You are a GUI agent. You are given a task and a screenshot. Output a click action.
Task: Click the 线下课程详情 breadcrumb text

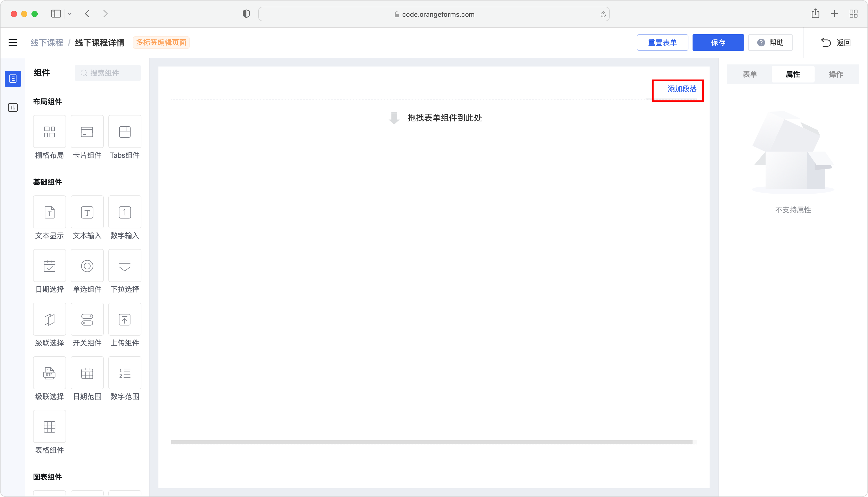99,43
